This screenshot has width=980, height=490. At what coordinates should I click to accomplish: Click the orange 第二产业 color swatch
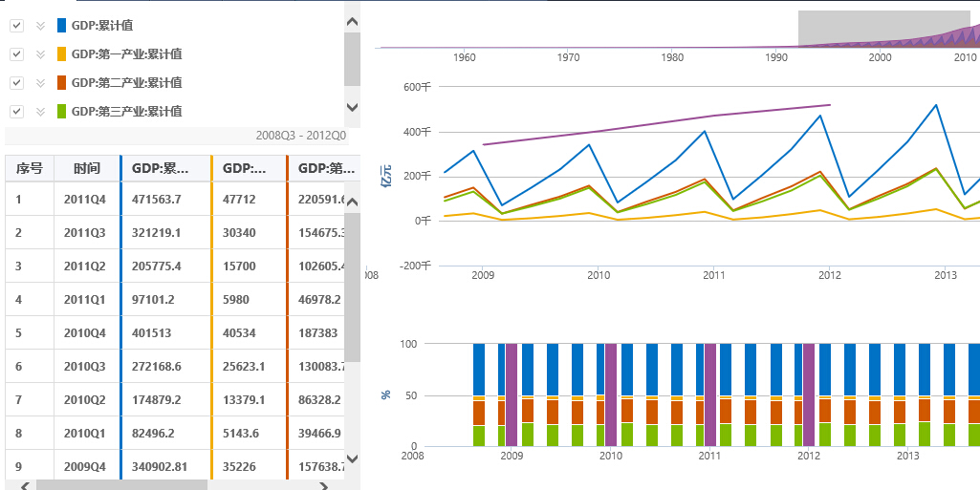pyautogui.click(x=61, y=83)
